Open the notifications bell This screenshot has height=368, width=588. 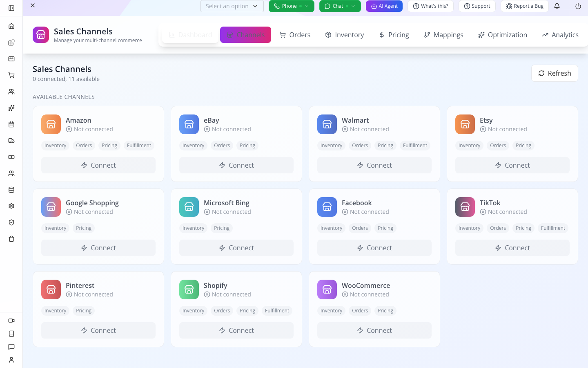557,6
